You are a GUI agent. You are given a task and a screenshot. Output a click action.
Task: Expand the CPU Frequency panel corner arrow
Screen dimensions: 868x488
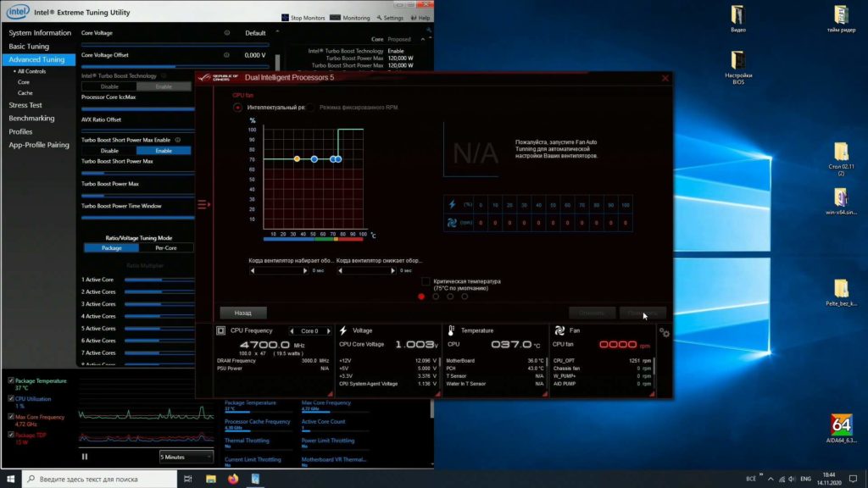(x=330, y=394)
